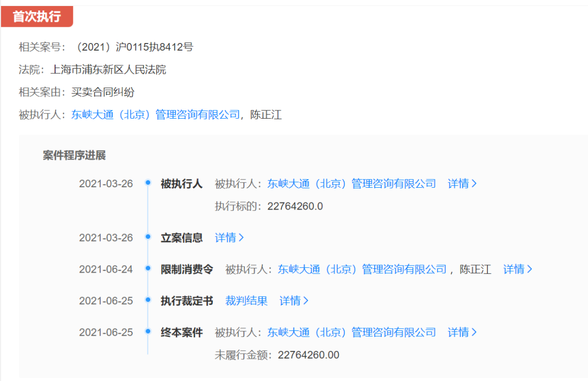Select 2021-06-24 date entry
The image size is (588, 381).
106,269
